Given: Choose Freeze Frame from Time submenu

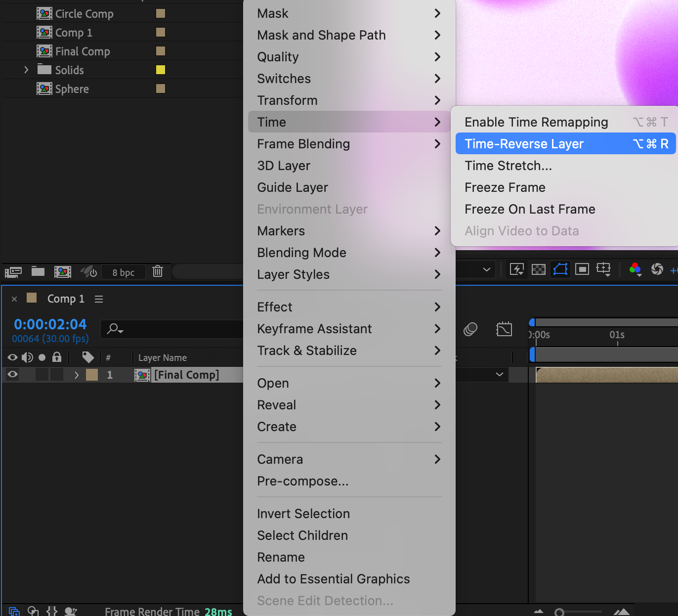Looking at the screenshot, I should pos(566,187).
